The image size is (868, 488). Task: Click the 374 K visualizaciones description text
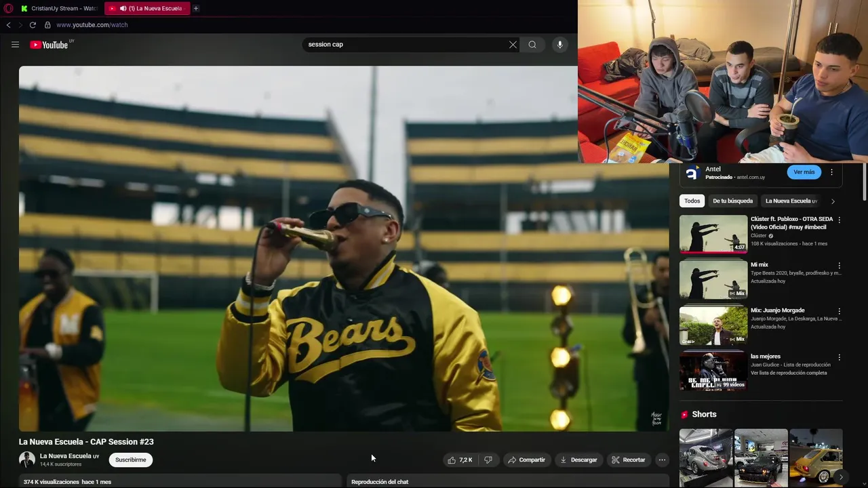67,482
